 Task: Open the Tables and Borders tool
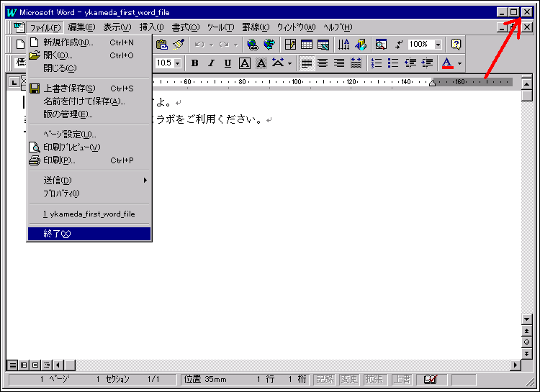[x=290, y=45]
